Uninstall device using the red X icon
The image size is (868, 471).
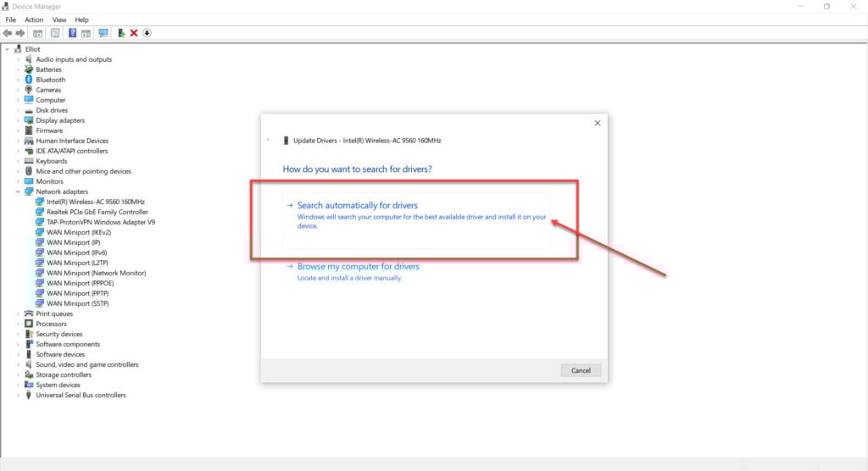134,33
